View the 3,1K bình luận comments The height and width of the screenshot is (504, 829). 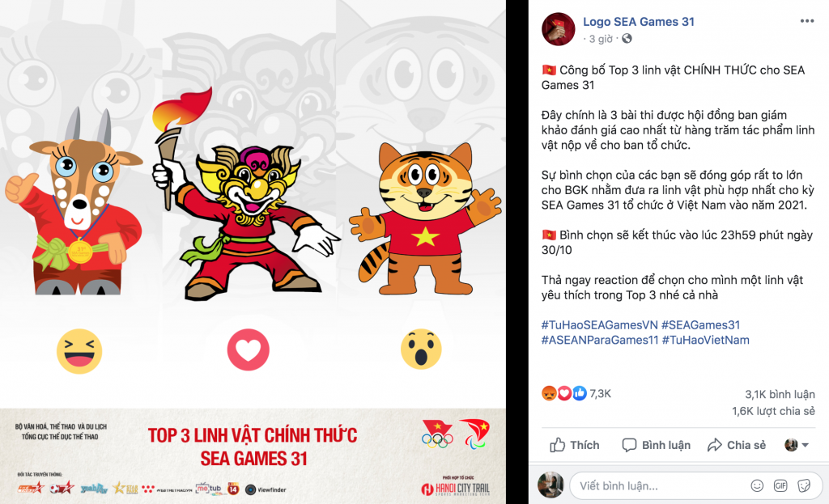tap(780, 394)
